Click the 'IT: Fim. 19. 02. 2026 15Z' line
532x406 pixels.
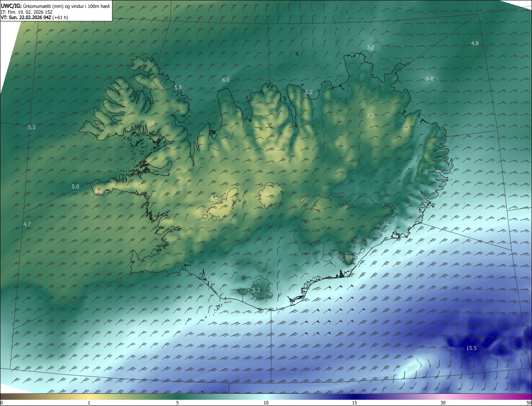27,12
